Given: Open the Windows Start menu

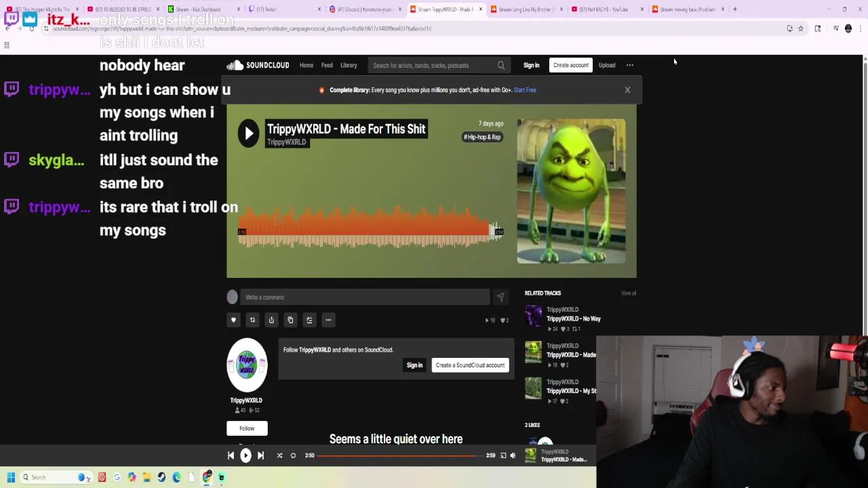Looking at the screenshot, I should 11,477.
